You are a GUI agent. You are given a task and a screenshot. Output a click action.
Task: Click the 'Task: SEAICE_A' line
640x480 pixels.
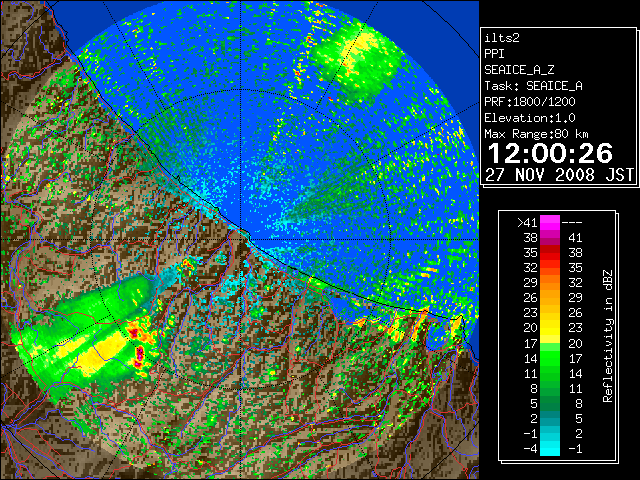click(533, 86)
